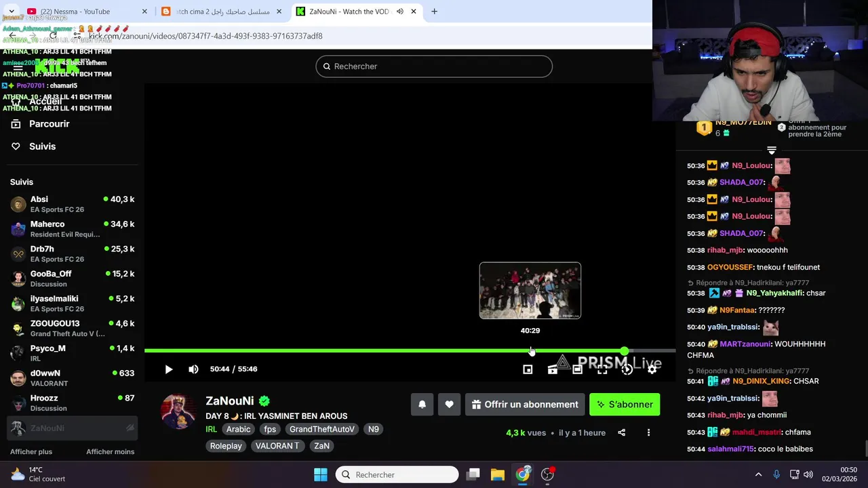Click the chat replay scrollbar

pos(865,449)
